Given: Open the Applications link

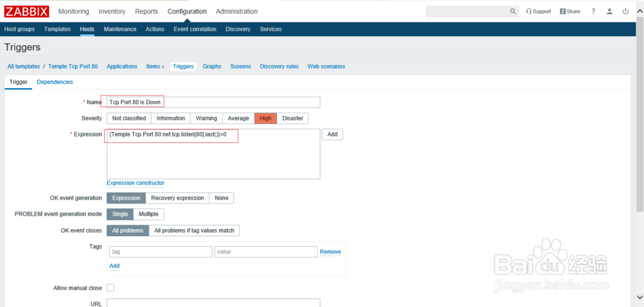Looking at the screenshot, I should [x=122, y=66].
